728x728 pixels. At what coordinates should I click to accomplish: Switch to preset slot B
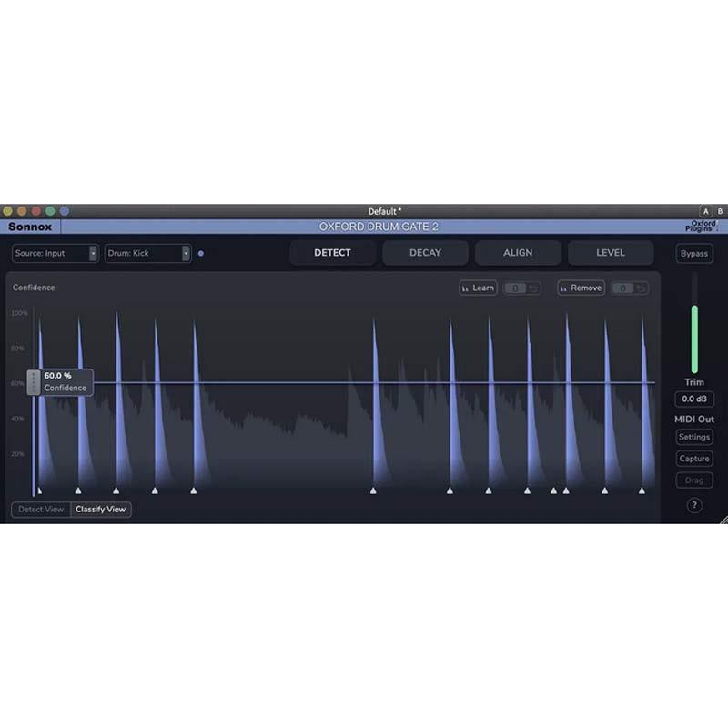720,211
